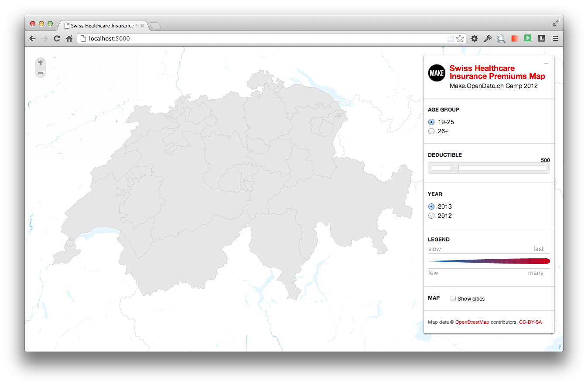Select the 26+ age group
Screen dimensions: 588x386
pyautogui.click(x=431, y=131)
